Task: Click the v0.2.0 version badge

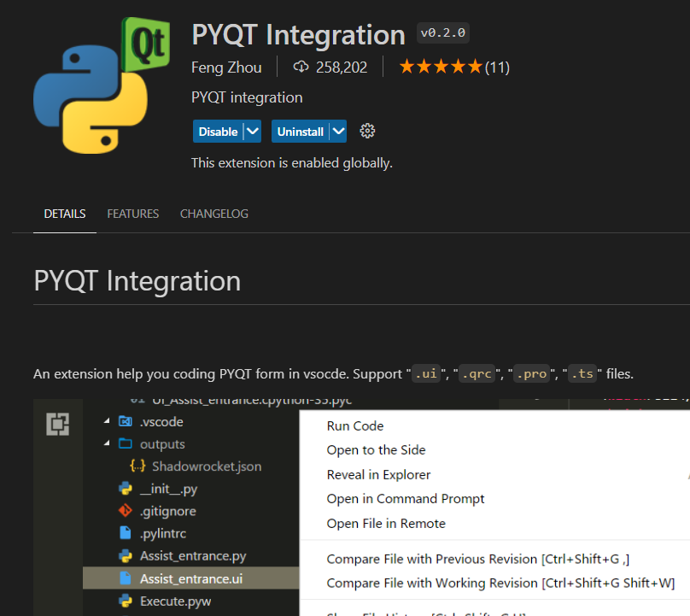Action: 442,33
